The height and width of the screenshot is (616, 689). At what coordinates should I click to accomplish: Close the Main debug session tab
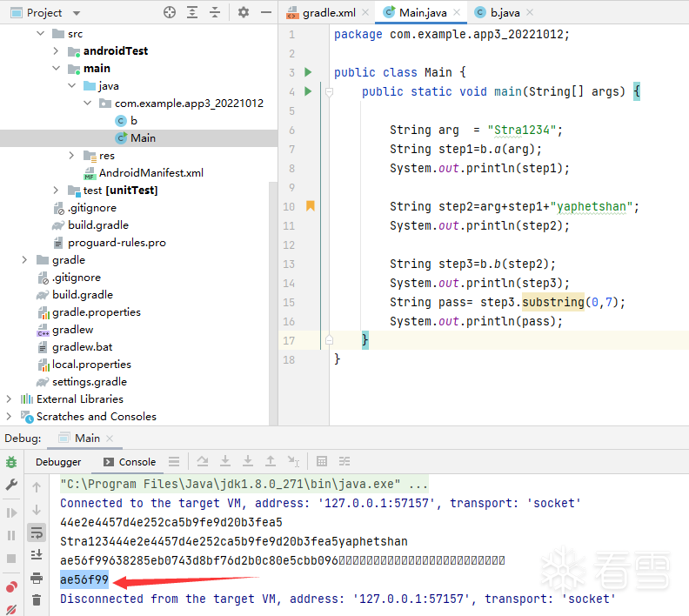110,439
